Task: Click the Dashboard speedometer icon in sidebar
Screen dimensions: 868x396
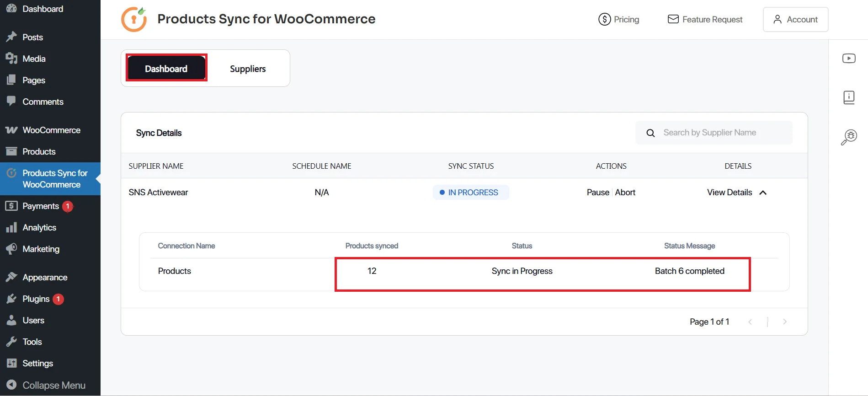Action: coord(11,8)
